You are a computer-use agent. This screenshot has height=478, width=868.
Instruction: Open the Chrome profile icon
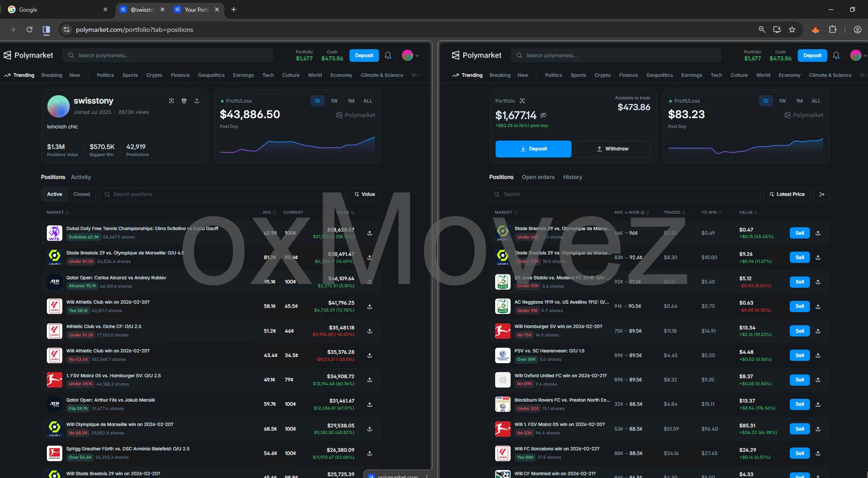[858, 30]
